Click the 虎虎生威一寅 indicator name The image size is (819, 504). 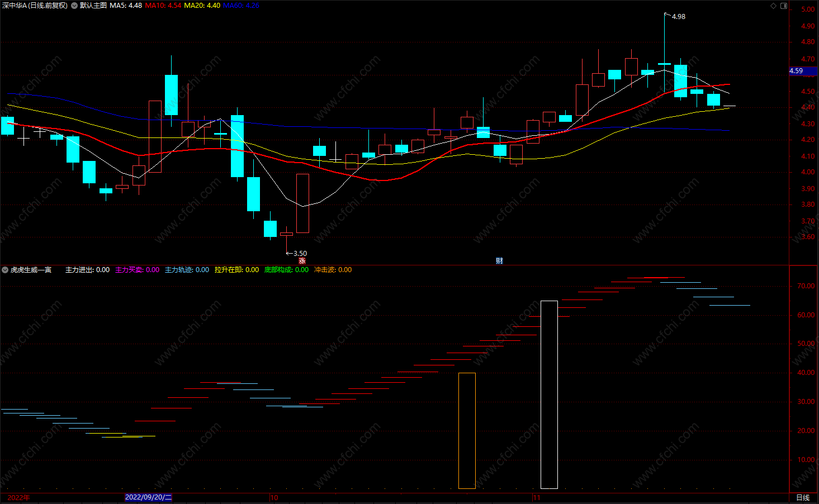pos(31,270)
